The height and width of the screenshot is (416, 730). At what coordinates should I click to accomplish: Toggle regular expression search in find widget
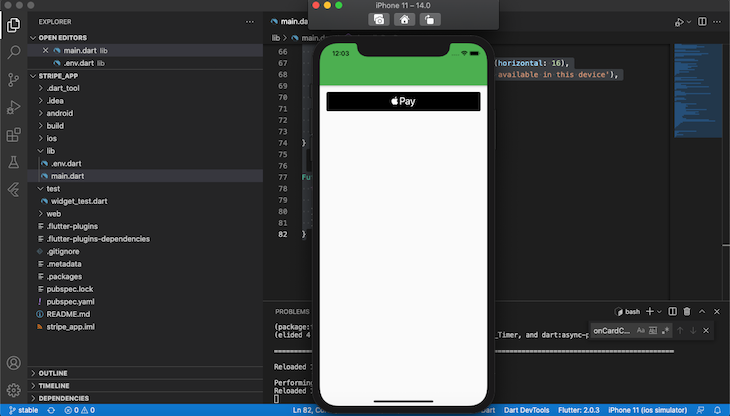665,330
